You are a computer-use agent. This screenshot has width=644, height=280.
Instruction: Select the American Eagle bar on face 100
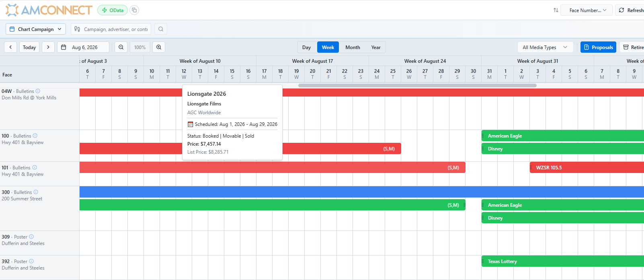(563, 136)
